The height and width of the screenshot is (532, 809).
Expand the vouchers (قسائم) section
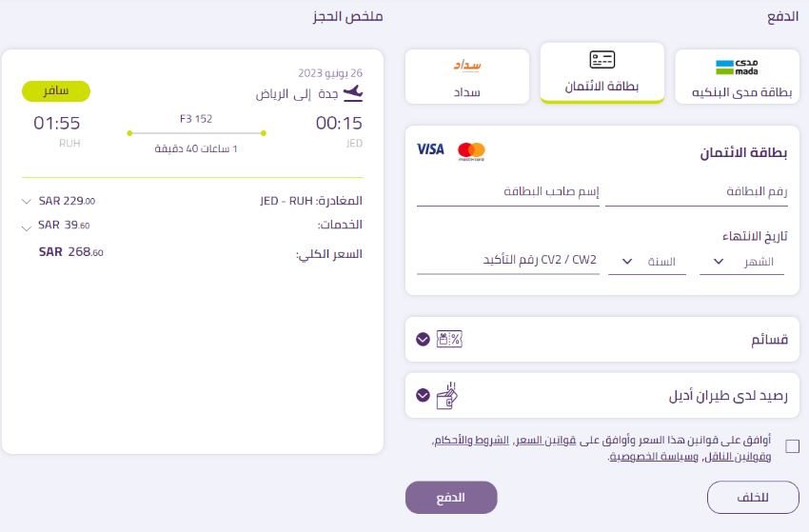[423, 339]
